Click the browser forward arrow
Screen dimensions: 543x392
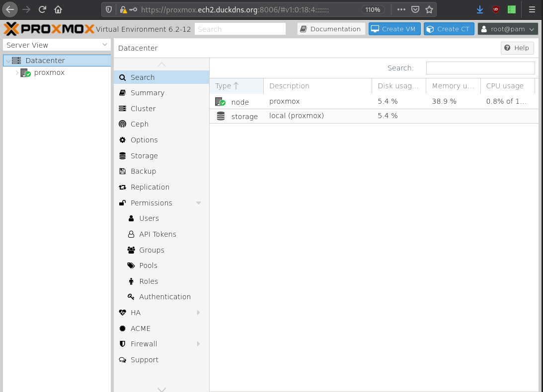(x=26, y=9)
